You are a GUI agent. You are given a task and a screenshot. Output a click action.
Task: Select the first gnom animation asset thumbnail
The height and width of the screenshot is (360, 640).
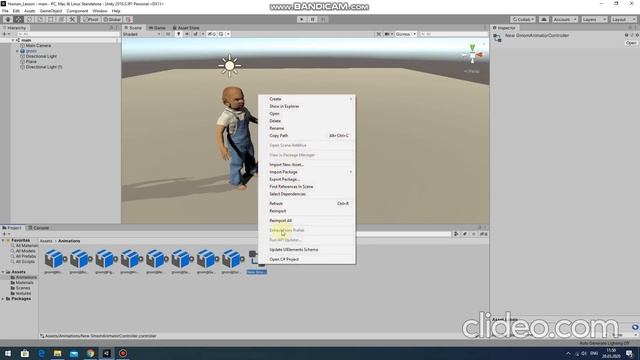point(54,259)
